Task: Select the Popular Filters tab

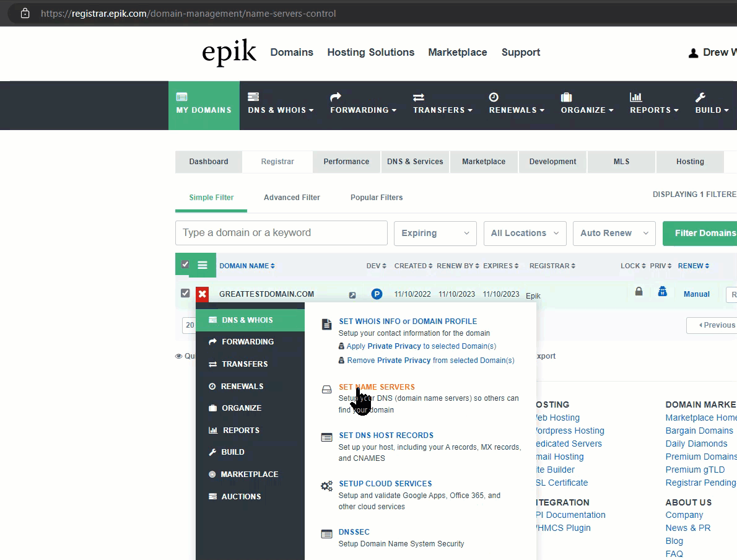Action: tap(377, 198)
